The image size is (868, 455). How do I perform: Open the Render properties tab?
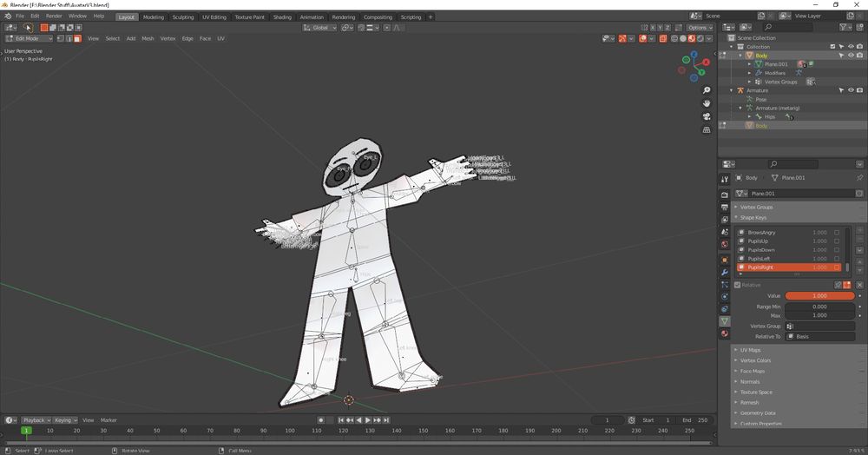[725, 195]
